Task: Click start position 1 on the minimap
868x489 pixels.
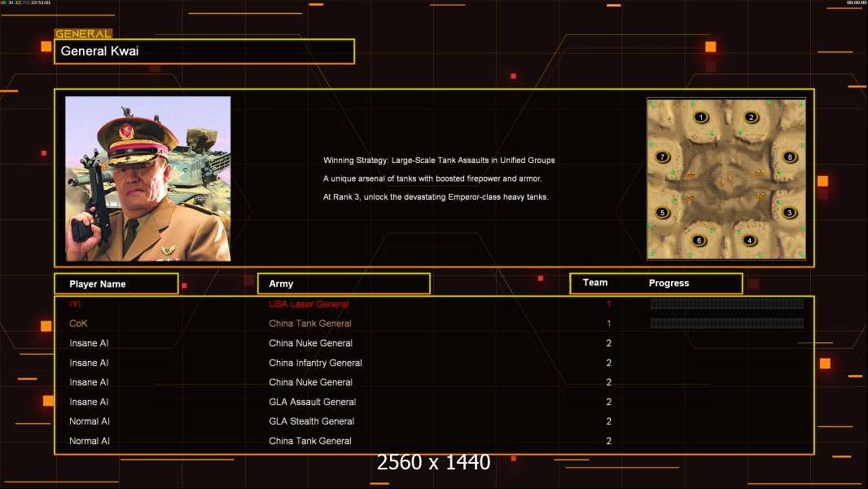Action: point(700,117)
